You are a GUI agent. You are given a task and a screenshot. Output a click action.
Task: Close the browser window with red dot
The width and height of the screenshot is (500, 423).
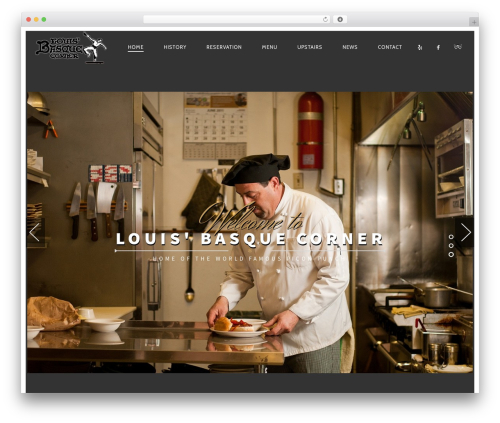pyautogui.click(x=29, y=20)
